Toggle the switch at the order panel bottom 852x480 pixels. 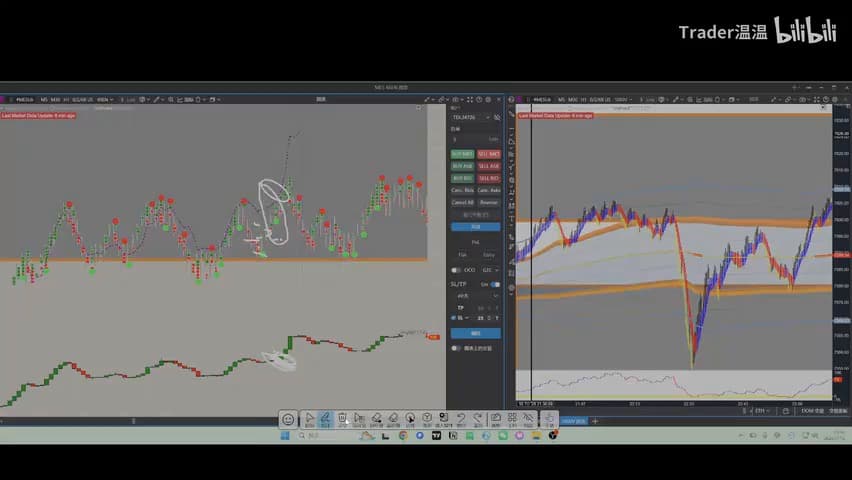(x=456, y=348)
